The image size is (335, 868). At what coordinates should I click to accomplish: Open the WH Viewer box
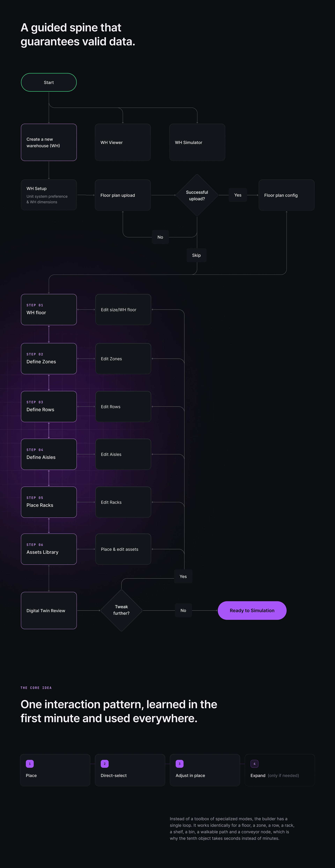click(x=123, y=142)
